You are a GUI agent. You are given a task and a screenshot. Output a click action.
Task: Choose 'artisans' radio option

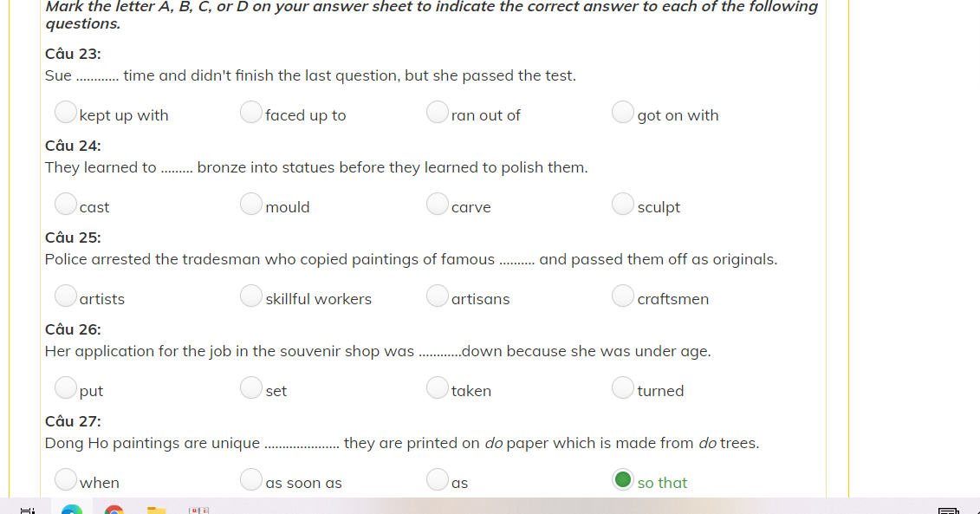click(438, 296)
